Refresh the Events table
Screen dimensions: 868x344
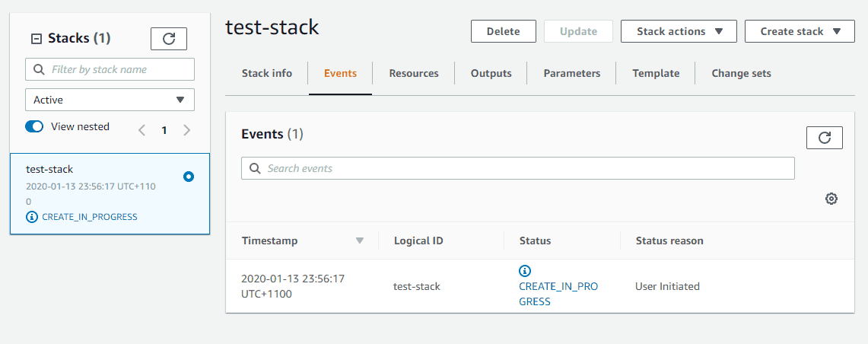(825, 138)
